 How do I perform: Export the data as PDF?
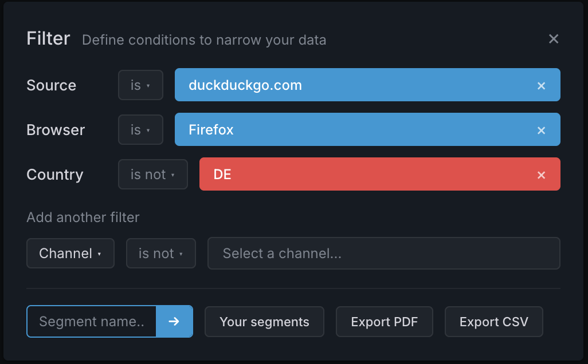[x=384, y=322]
